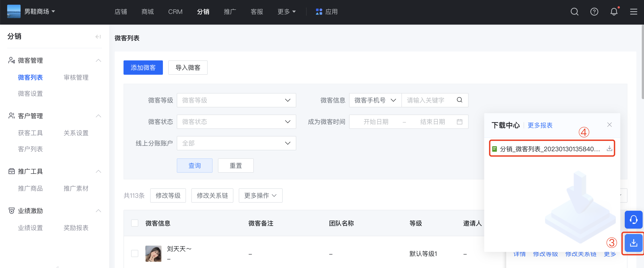
Task: Click the 查询 button
Action: point(194,166)
